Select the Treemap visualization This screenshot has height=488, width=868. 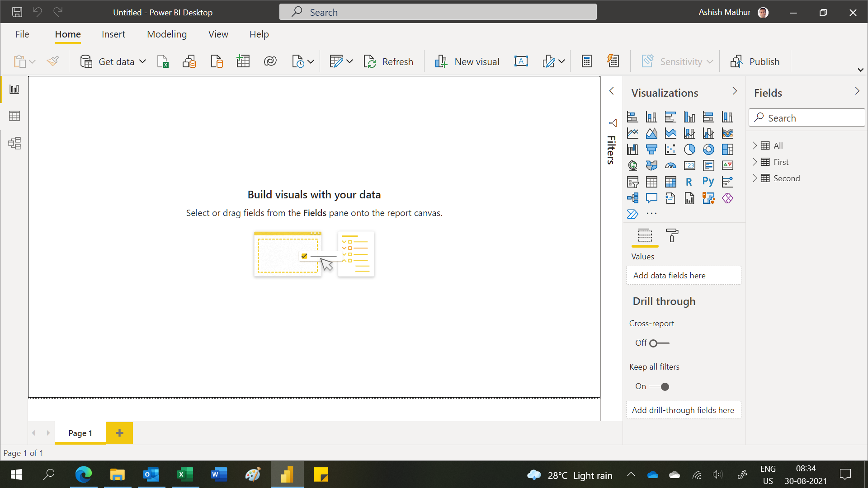[x=727, y=150]
